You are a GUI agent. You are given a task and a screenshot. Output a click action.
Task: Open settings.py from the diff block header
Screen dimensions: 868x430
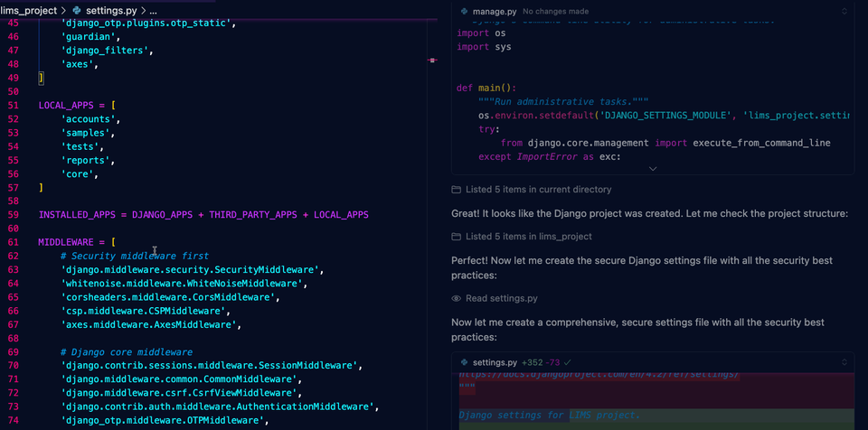(495, 362)
